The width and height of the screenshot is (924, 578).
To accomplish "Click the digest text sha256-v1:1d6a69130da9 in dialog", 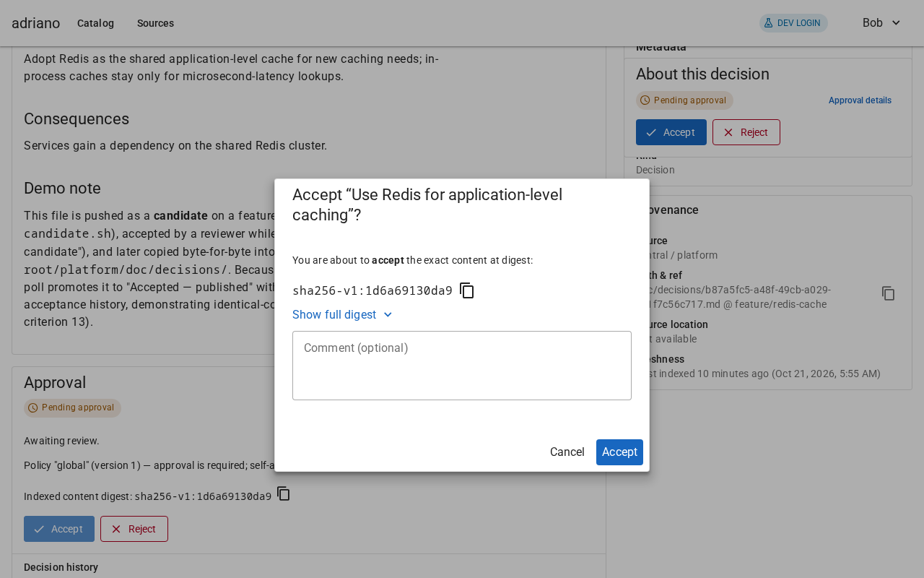I will [x=372, y=290].
